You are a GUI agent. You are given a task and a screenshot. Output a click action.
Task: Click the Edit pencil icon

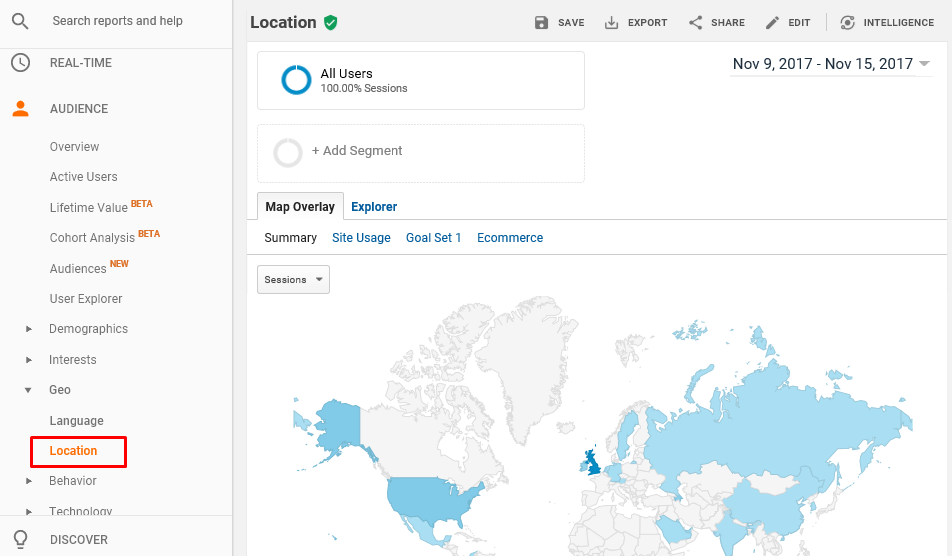point(772,23)
